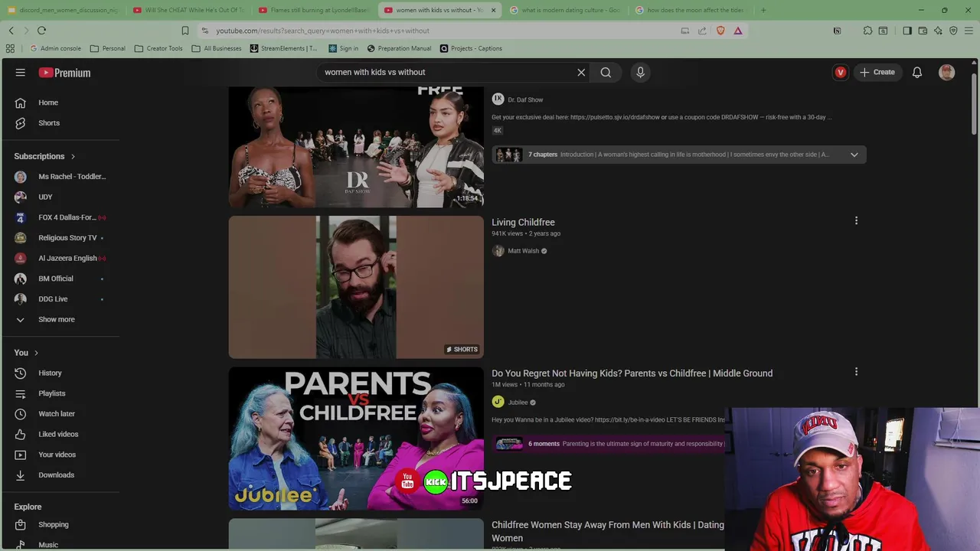
Task: Go back in browser
Action: (x=11, y=31)
